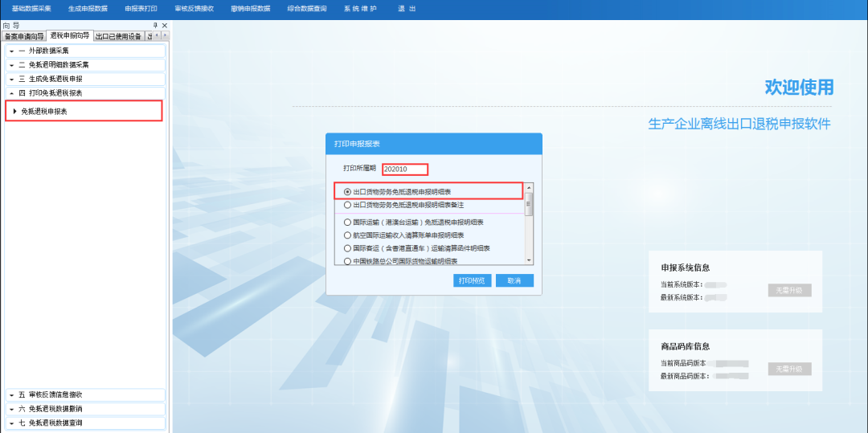The height and width of the screenshot is (433, 868).
Task: Pin the 向导 panel with pushpin icon
Action: 156,26
